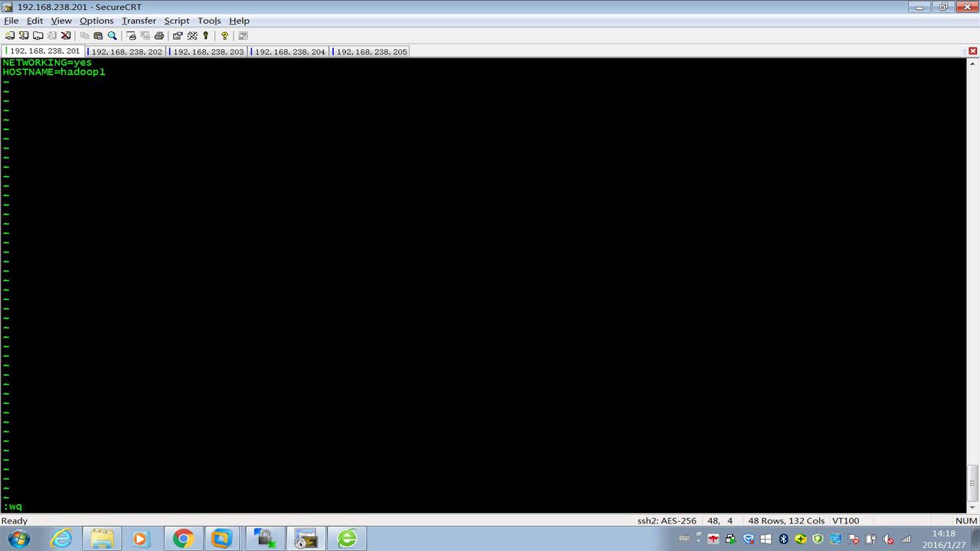Viewport: 980px width, 551px height.
Task: Click the Copy toolbar icon
Action: (85, 35)
